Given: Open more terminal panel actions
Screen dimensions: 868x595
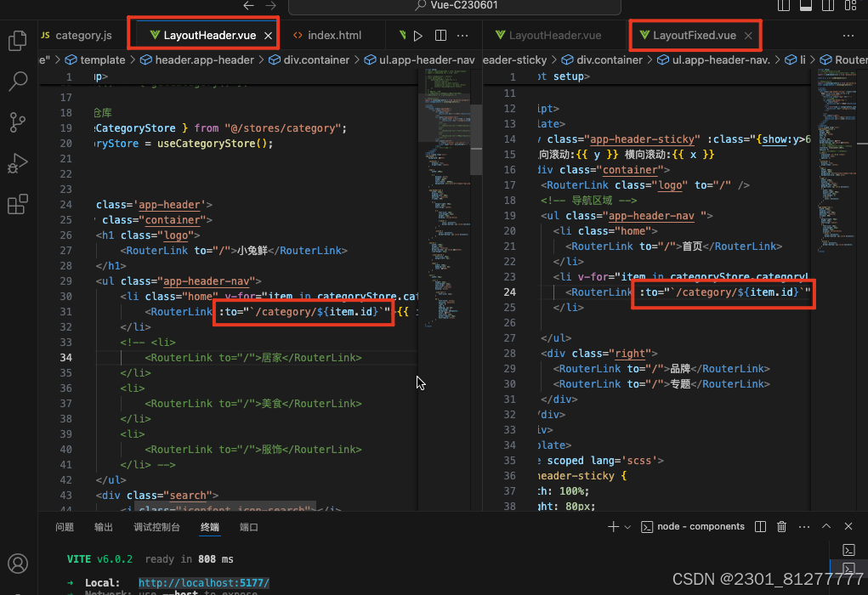Looking at the screenshot, I should (x=804, y=526).
